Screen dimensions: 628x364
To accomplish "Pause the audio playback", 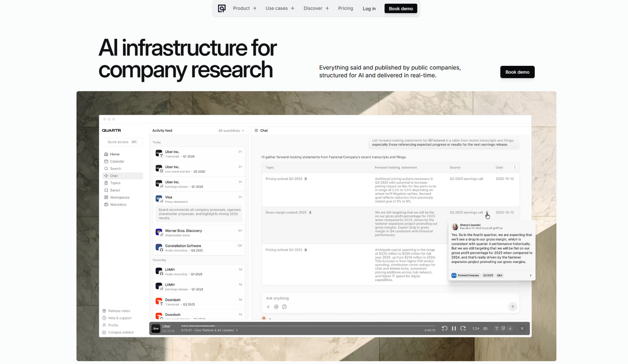I will point(454,328).
